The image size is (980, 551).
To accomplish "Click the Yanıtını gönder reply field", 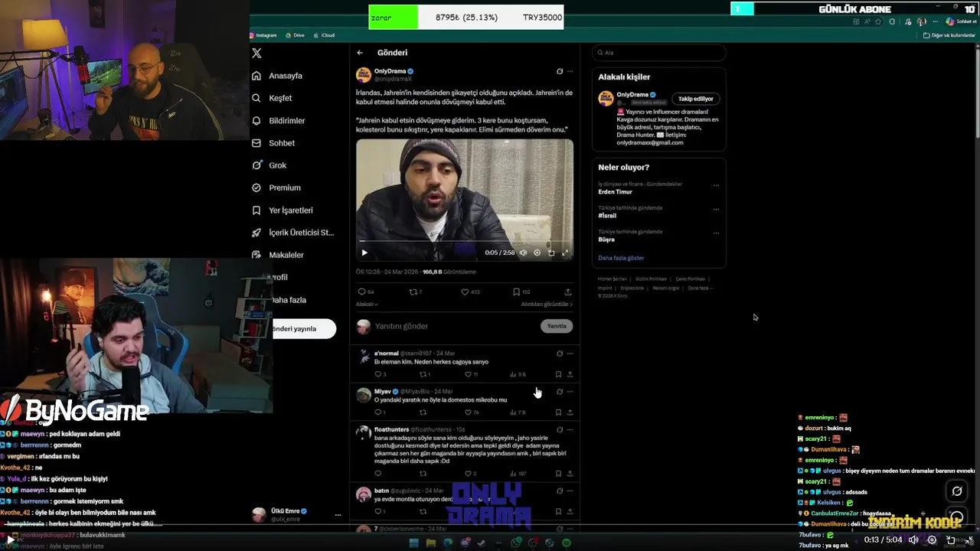I will point(456,326).
